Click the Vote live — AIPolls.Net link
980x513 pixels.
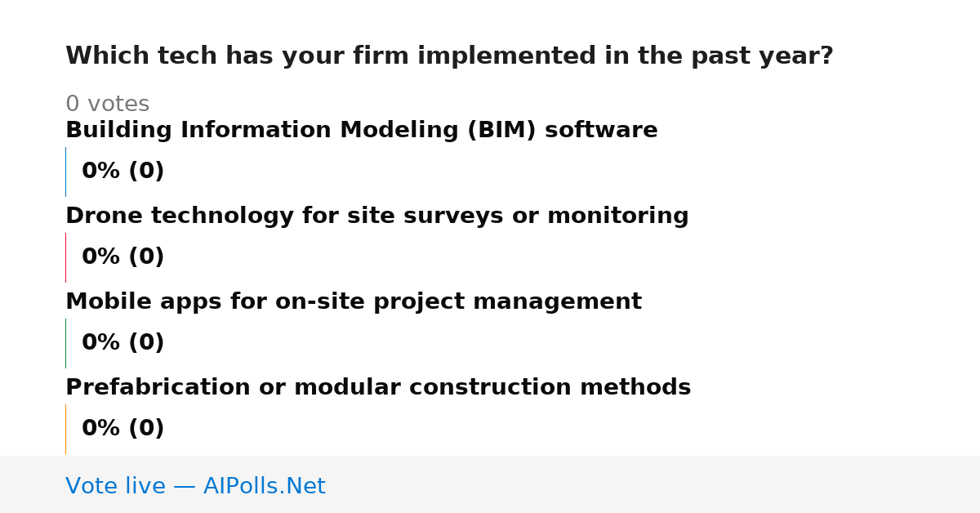[x=195, y=486]
